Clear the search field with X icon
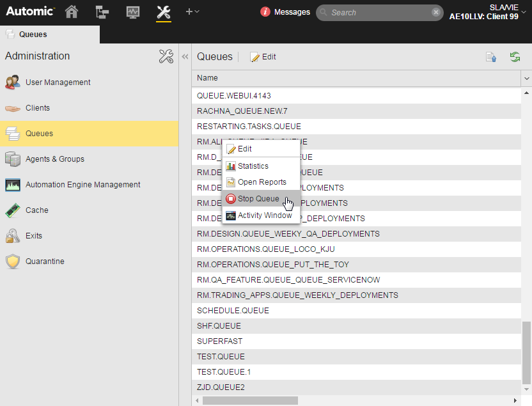532x406 pixels. pos(435,12)
